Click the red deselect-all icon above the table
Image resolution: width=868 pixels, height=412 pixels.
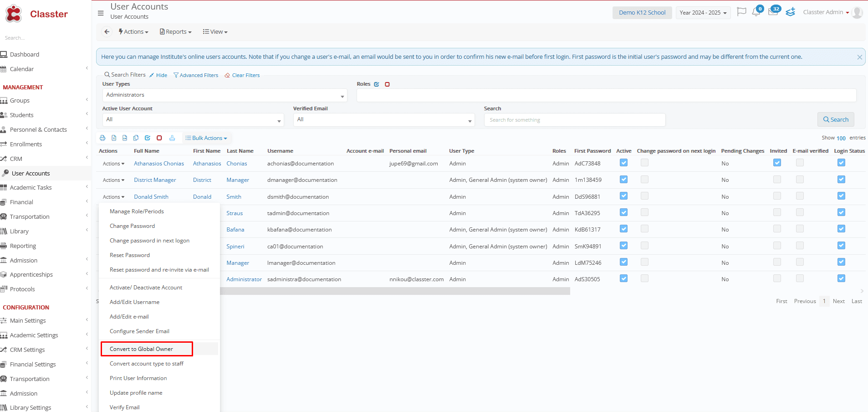[159, 138]
